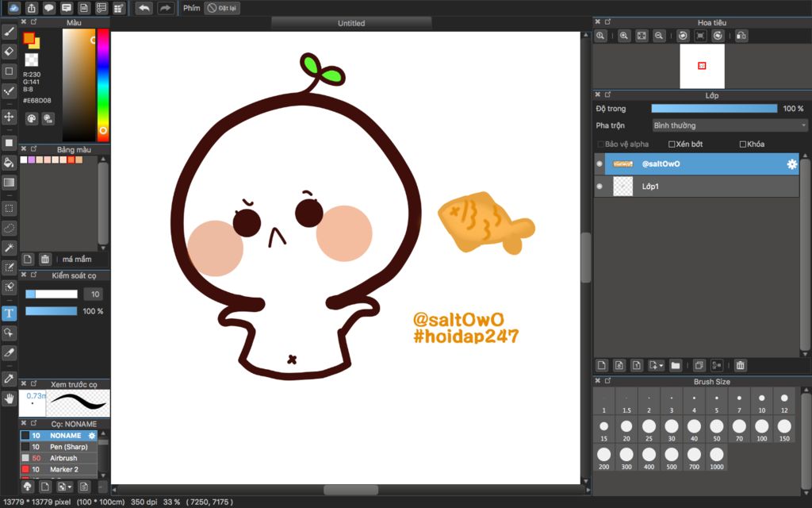The image size is (812, 508).
Task: Toggle the Bảo vệ alpha checkbox
Action: click(x=601, y=144)
